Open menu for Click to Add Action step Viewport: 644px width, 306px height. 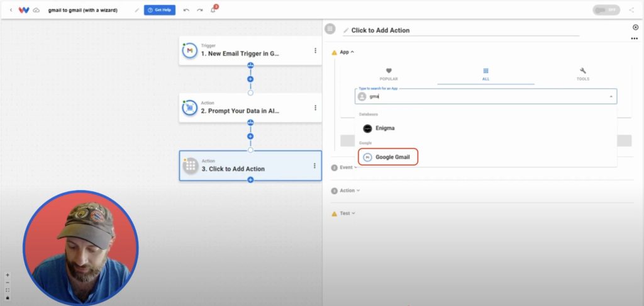point(314,166)
